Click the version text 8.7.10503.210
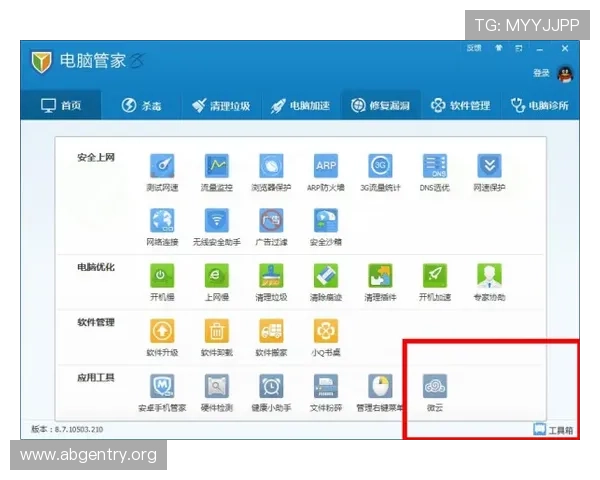The width and height of the screenshot is (600, 480). pos(79,429)
